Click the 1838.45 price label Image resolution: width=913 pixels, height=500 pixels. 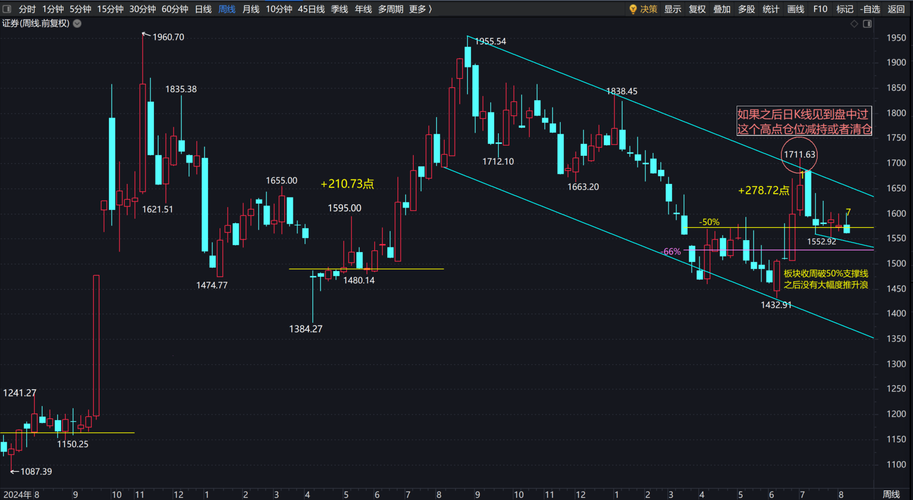click(622, 91)
